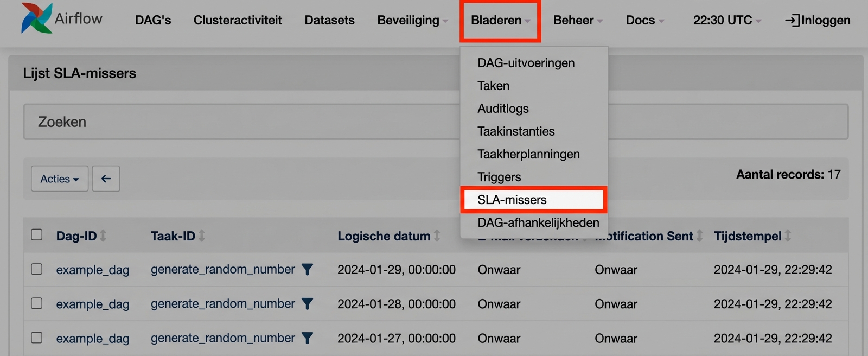Expand the Beveiliging menu
This screenshot has height=356, width=868.
413,20
